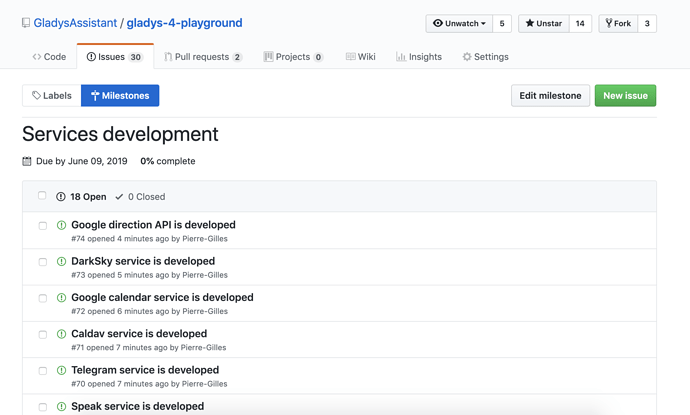Click the stargazers count 14

pyautogui.click(x=580, y=23)
